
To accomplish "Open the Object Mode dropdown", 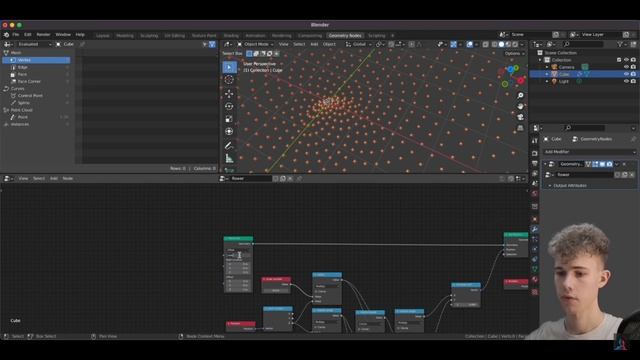I will (255, 44).
